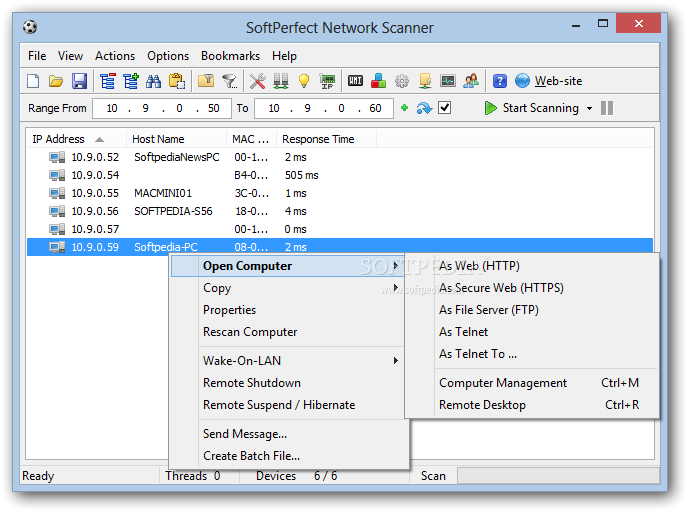Click the To IP address field
Viewport: 688px width, 512px height.
[323, 108]
